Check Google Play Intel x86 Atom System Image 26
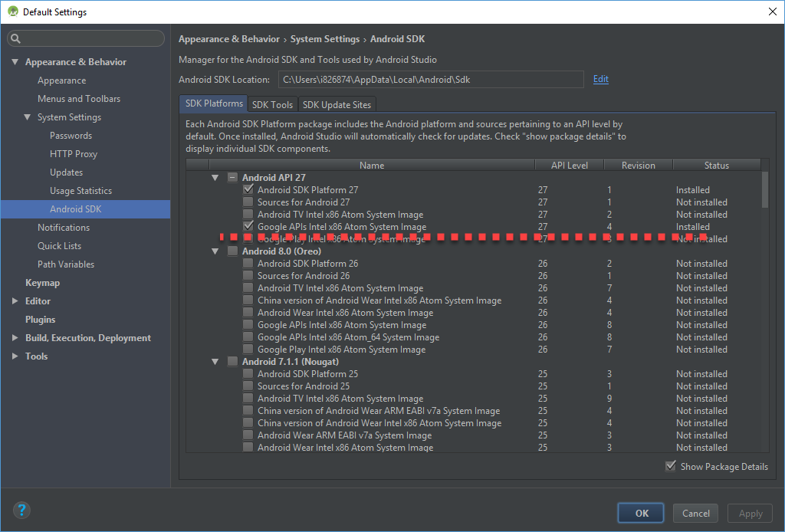 [x=248, y=349]
